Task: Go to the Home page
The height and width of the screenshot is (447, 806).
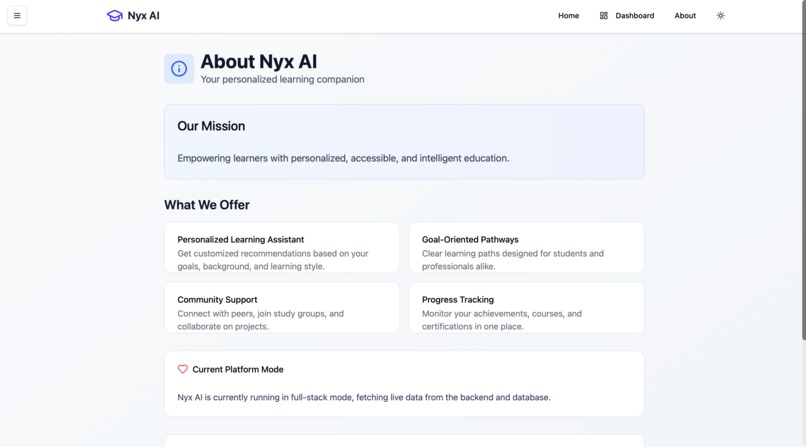Action: (x=569, y=16)
